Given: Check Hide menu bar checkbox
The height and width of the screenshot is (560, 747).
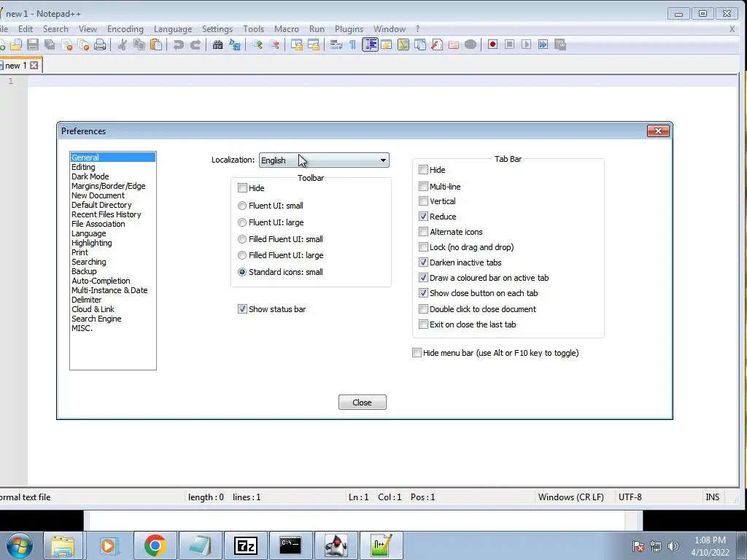Looking at the screenshot, I should (417, 353).
